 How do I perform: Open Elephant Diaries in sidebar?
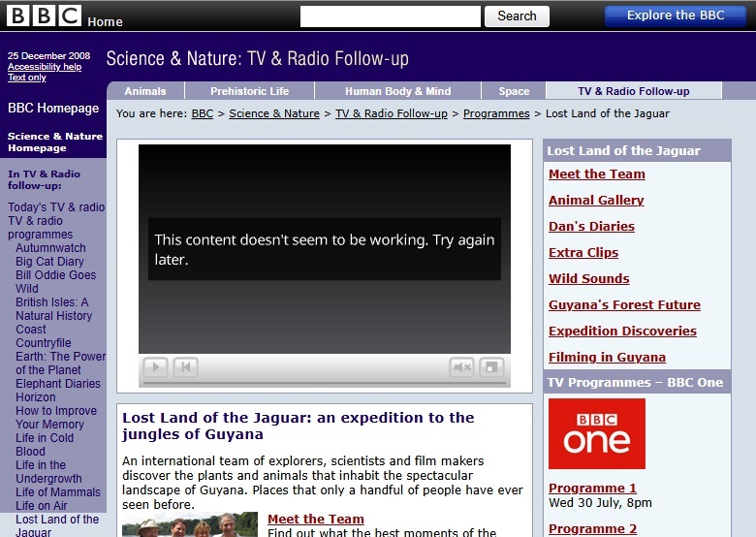click(x=58, y=384)
